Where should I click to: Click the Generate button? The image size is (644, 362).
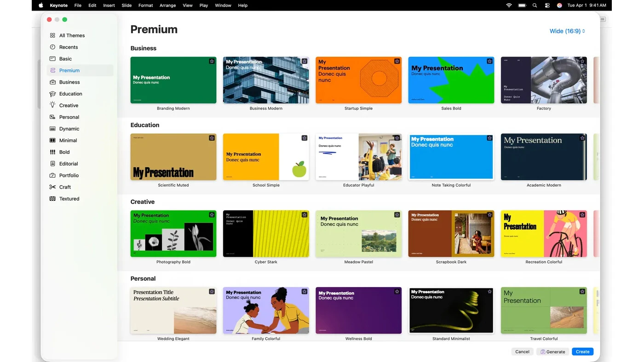click(552, 351)
